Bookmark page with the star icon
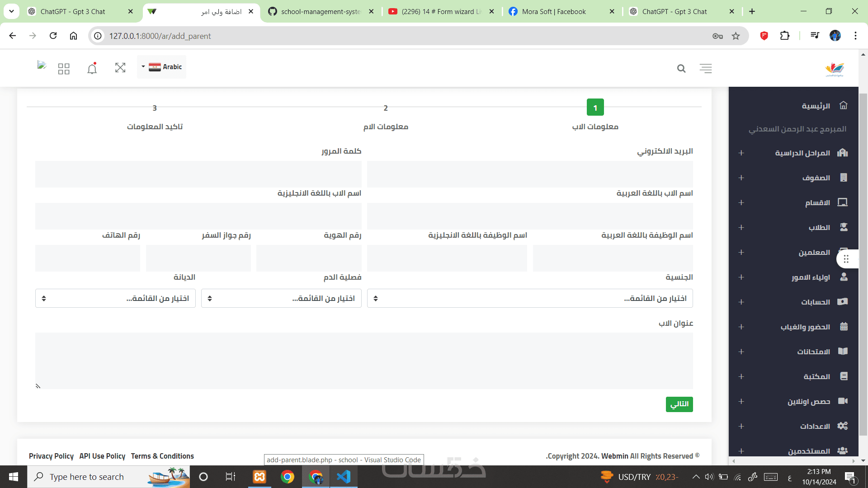Viewport: 868px width, 488px height. [736, 36]
